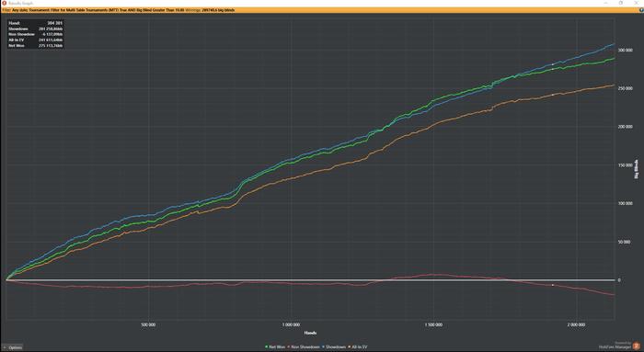Toggle the Showdown legend entry
This screenshot has width=644, height=352.
coord(334,347)
